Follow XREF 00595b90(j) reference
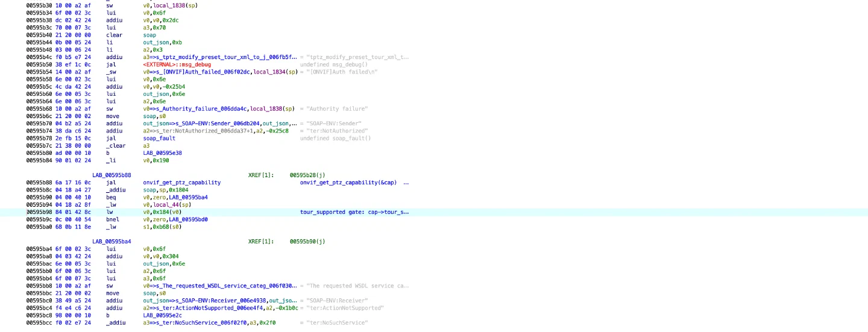 click(x=307, y=242)
